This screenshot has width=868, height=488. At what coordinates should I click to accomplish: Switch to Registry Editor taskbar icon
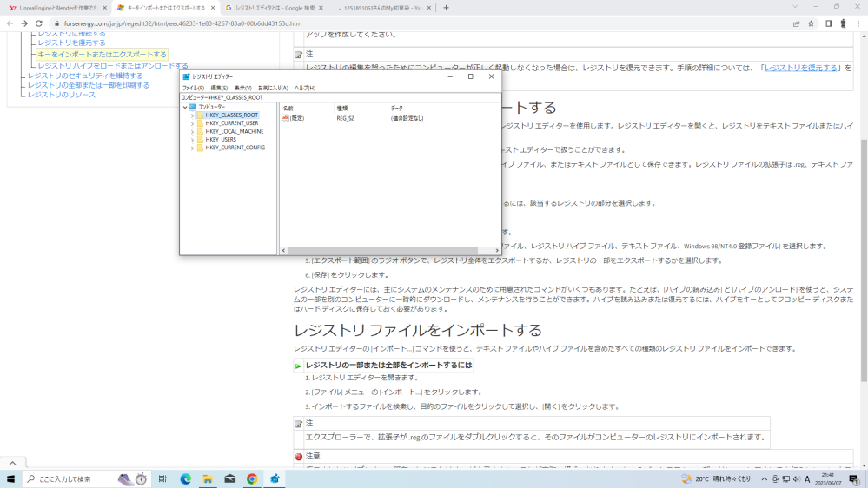pyautogui.click(x=275, y=478)
